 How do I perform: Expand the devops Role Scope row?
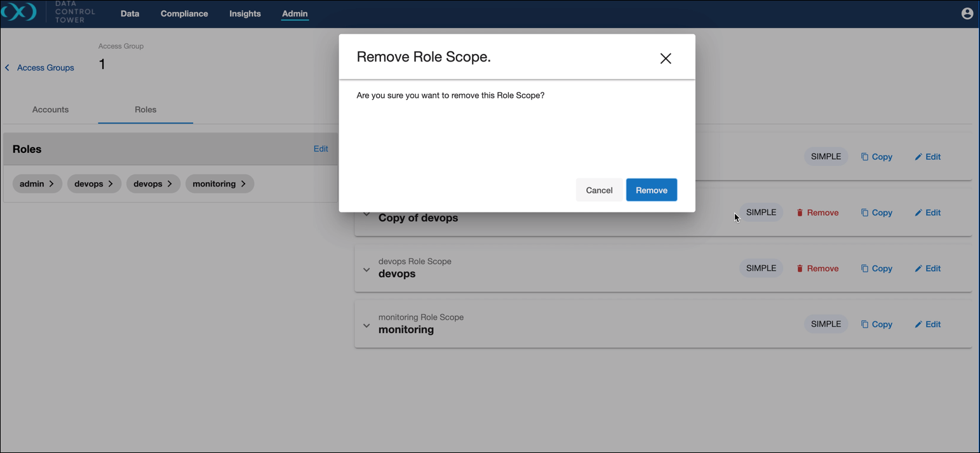366,270
